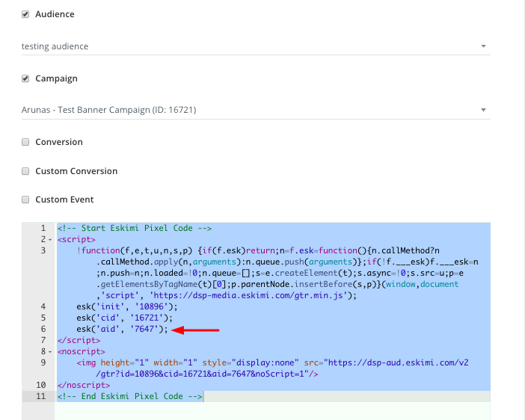Open the Arunas Test Banner Campaign dropdown
525x420 pixels.
pyautogui.click(x=256, y=110)
